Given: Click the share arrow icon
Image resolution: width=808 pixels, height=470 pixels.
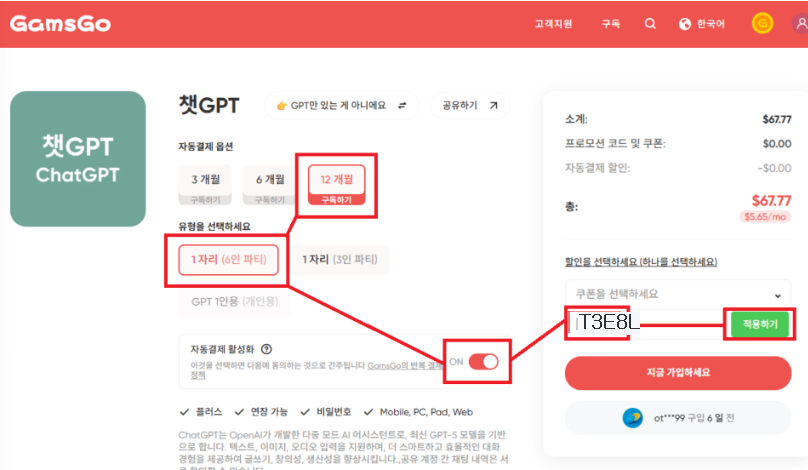Looking at the screenshot, I should [x=494, y=105].
